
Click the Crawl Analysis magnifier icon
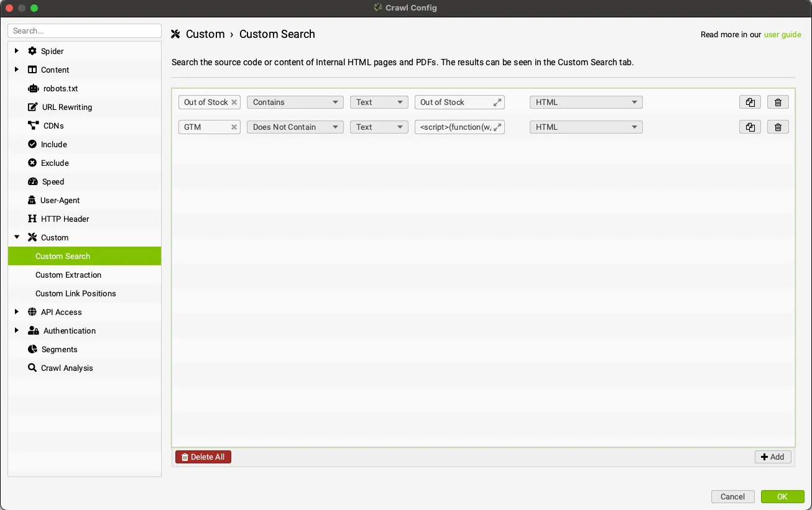point(32,368)
